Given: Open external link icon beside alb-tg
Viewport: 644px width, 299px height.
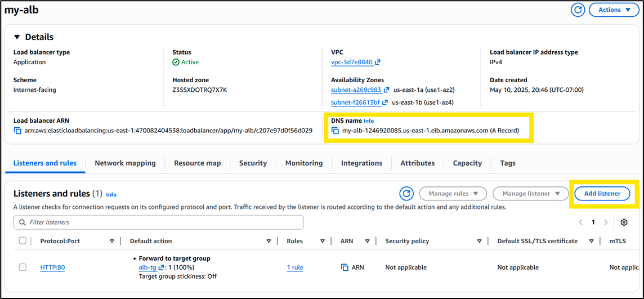Looking at the screenshot, I should [x=161, y=267].
